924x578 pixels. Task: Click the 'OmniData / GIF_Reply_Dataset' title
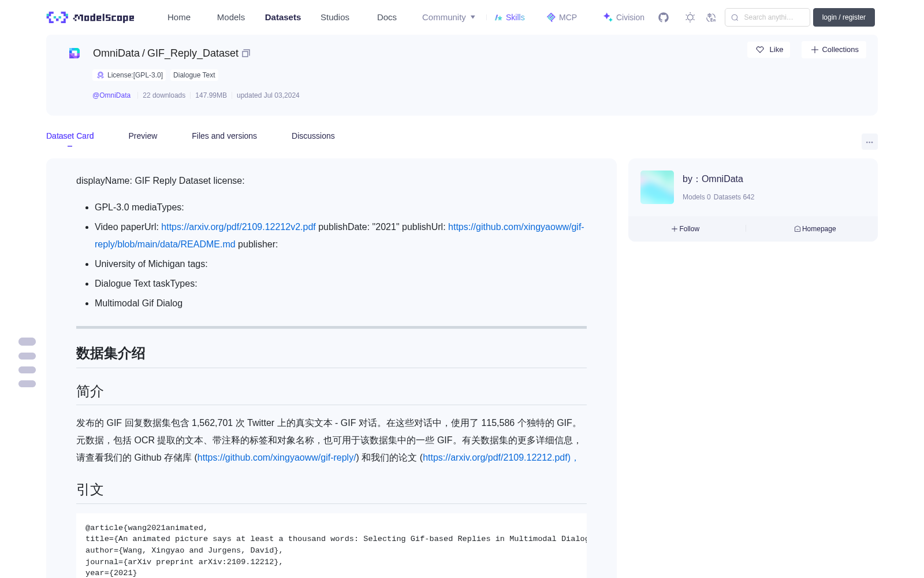(x=166, y=53)
